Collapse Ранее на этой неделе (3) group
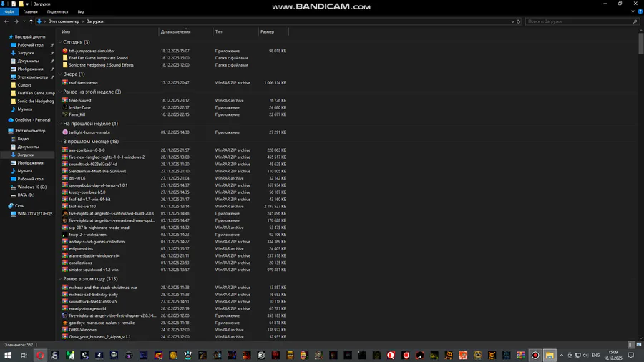This screenshot has width=644, height=362. (60, 92)
